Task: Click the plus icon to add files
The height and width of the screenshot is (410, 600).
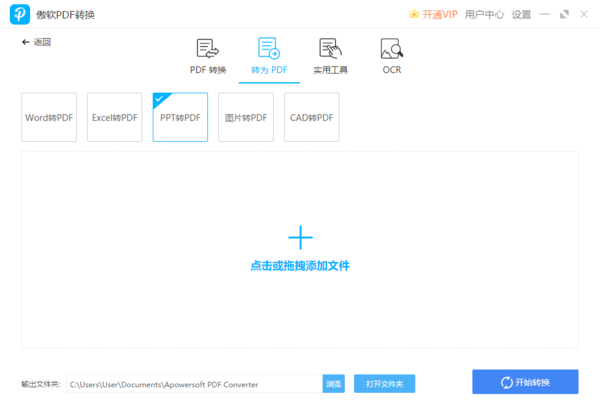Action: [x=300, y=237]
